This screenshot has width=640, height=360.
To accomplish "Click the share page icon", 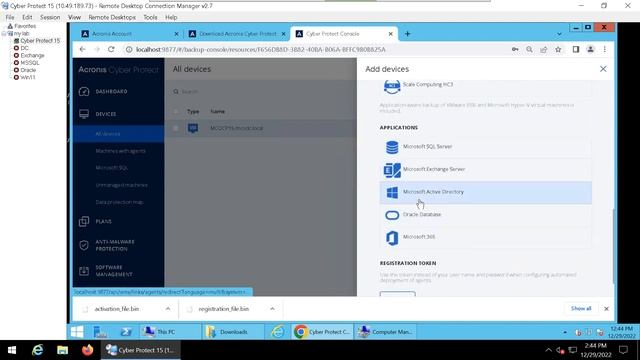I will [x=544, y=49].
